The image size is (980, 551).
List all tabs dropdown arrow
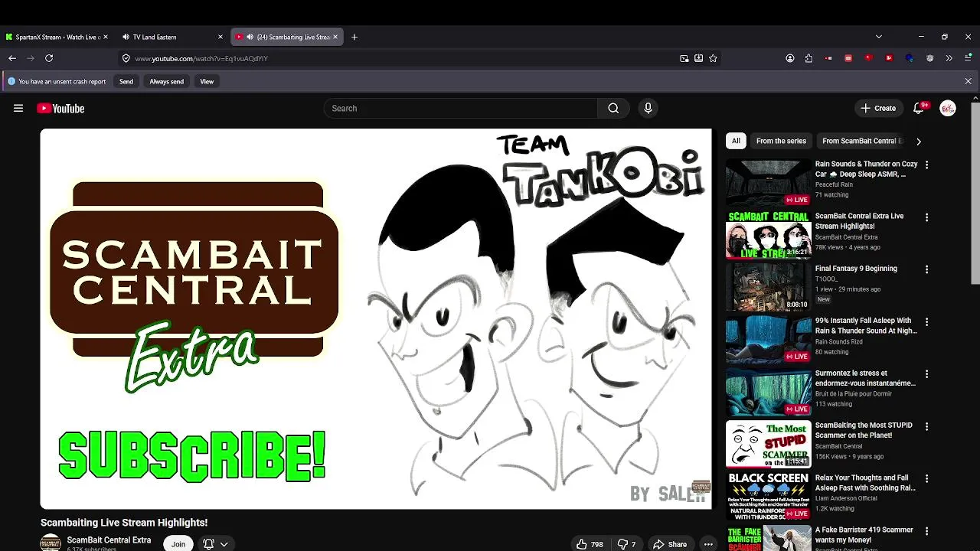point(879,37)
